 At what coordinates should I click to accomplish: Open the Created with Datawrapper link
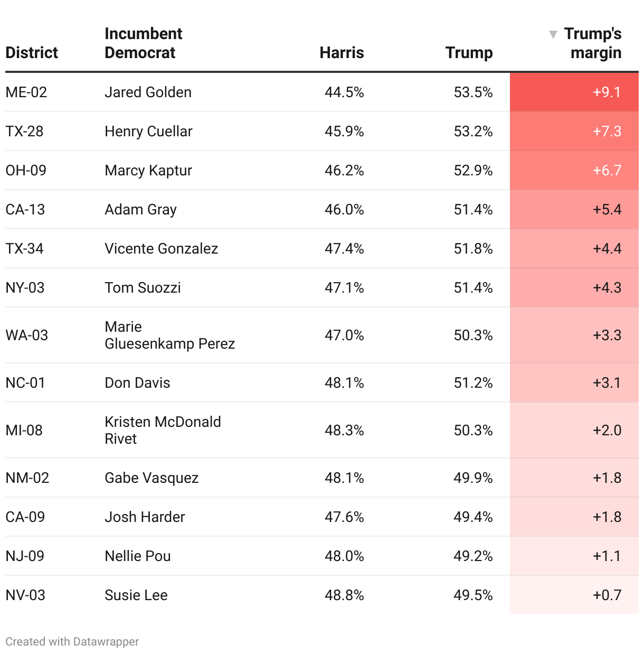coord(72,641)
